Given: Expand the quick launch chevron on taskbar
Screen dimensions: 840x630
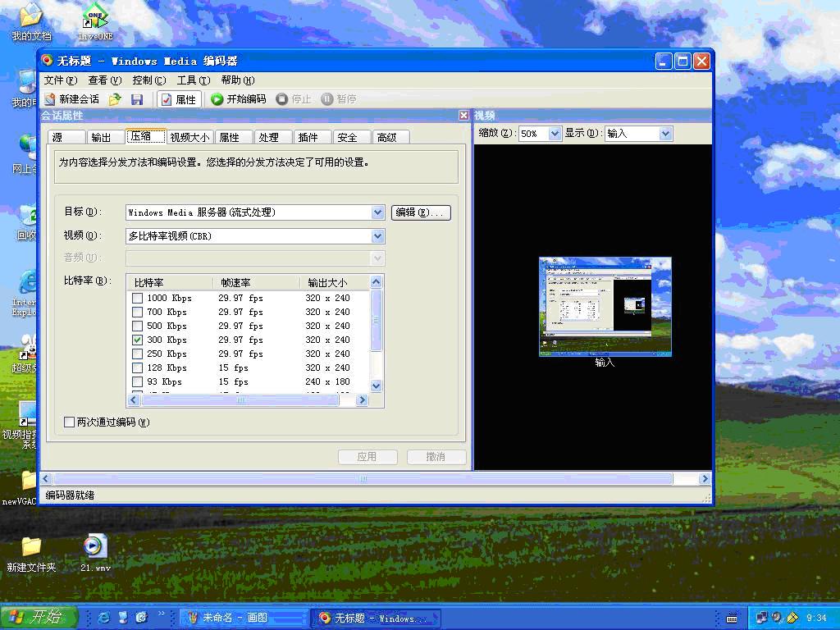Looking at the screenshot, I should (x=161, y=614).
